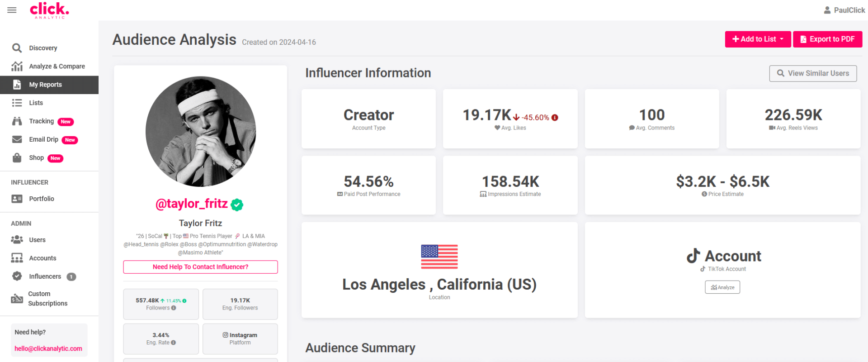Click the Click Analytic logo
The width and height of the screenshot is (868, 362).
pos(49,10)
